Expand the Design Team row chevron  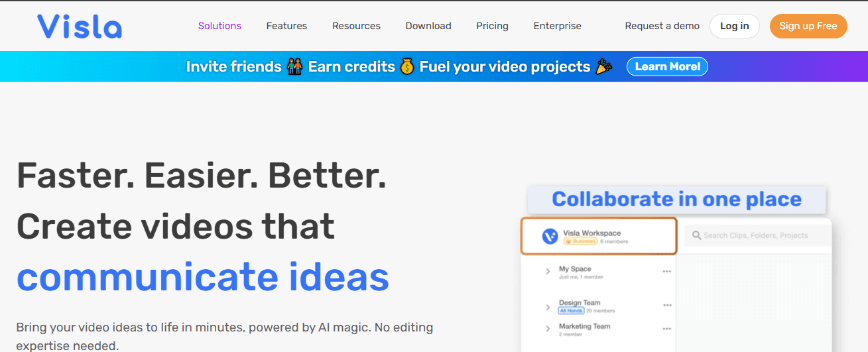click(x=548, y=307)
